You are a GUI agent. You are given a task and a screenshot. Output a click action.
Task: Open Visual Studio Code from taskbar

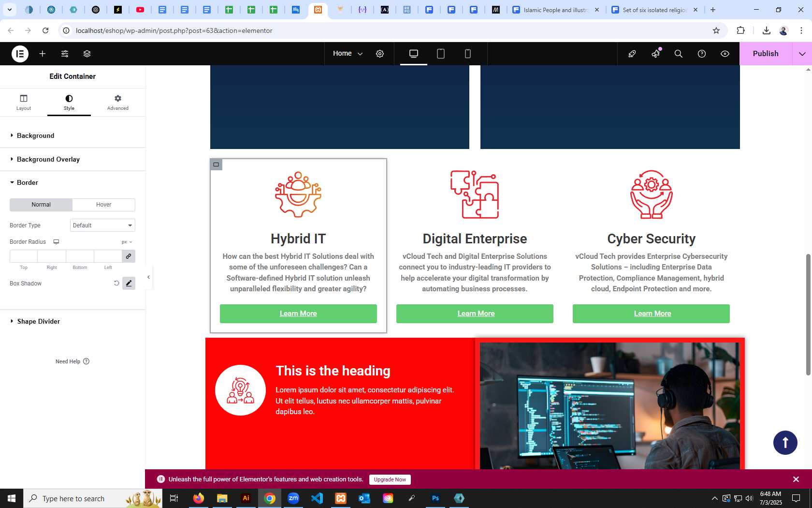pyautogui.click(x=317, y=498)
